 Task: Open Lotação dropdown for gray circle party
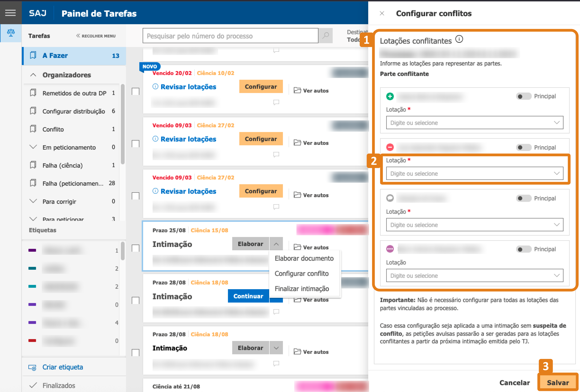point(475,225)
